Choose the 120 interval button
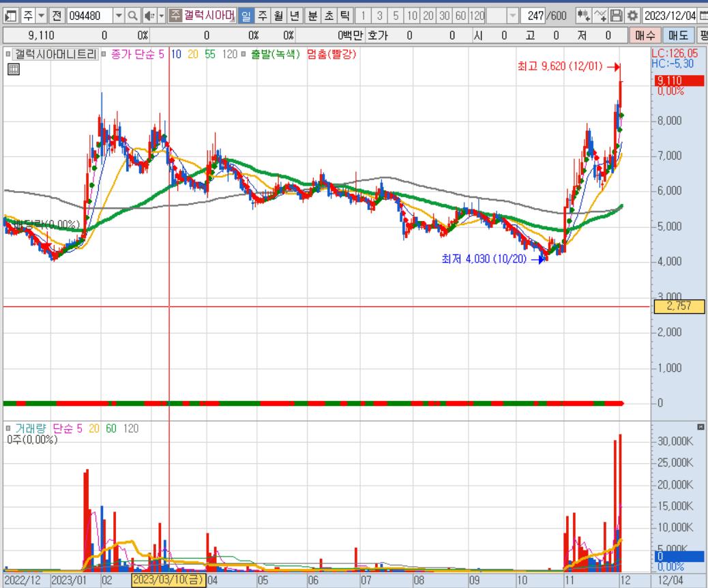 [477, 16]
